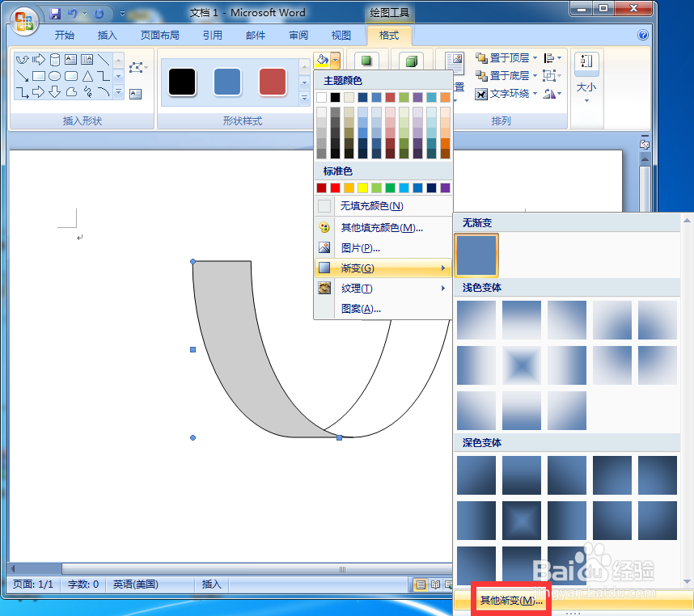Open the Office button menu

coord(24,21)
